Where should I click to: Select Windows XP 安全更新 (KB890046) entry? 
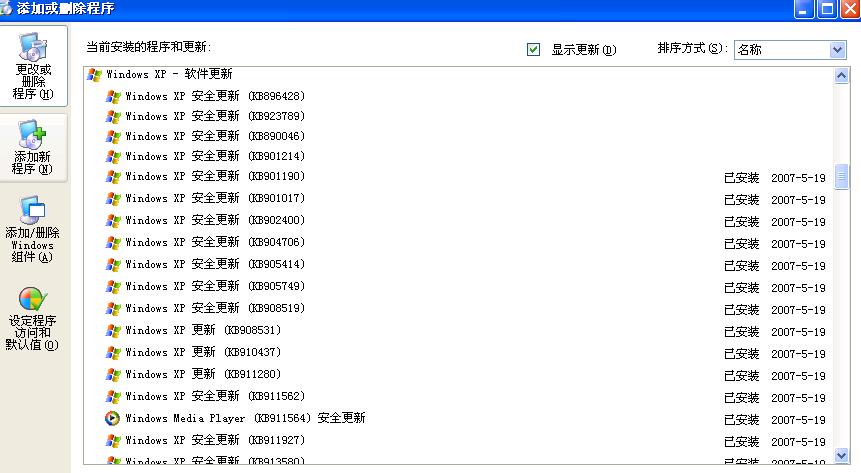(215, 136)
